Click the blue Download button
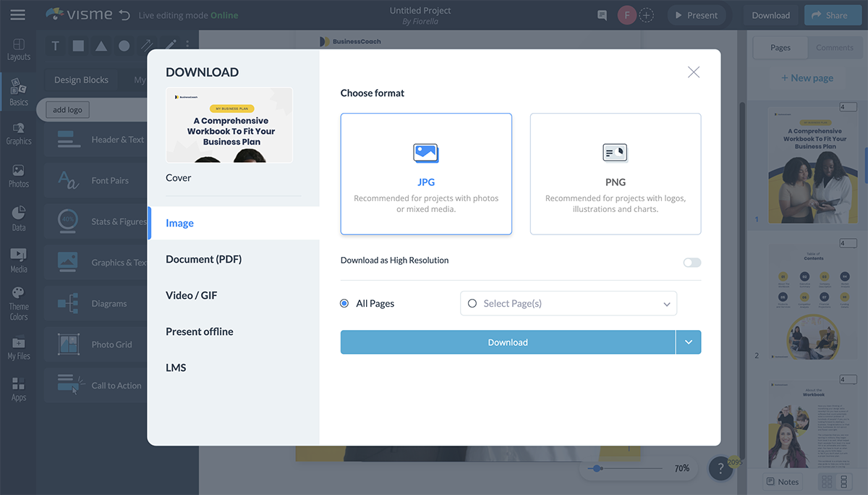 click(x=507, y=342)
